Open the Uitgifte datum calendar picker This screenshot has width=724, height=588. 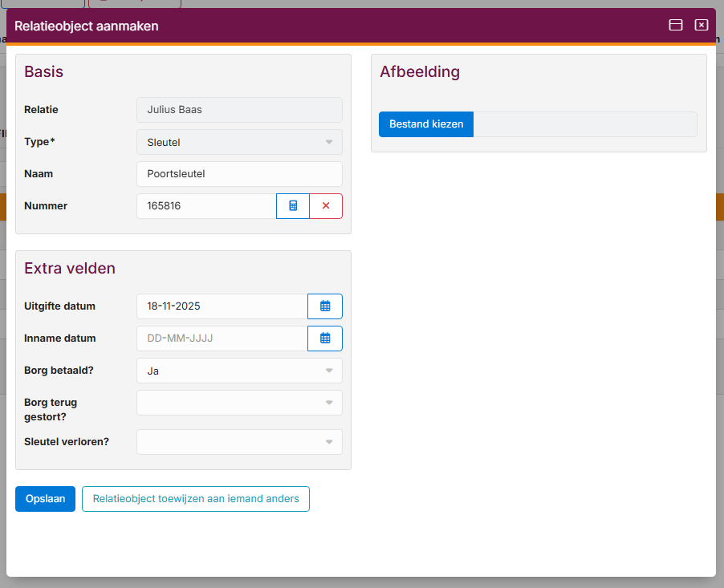[325, 306]
